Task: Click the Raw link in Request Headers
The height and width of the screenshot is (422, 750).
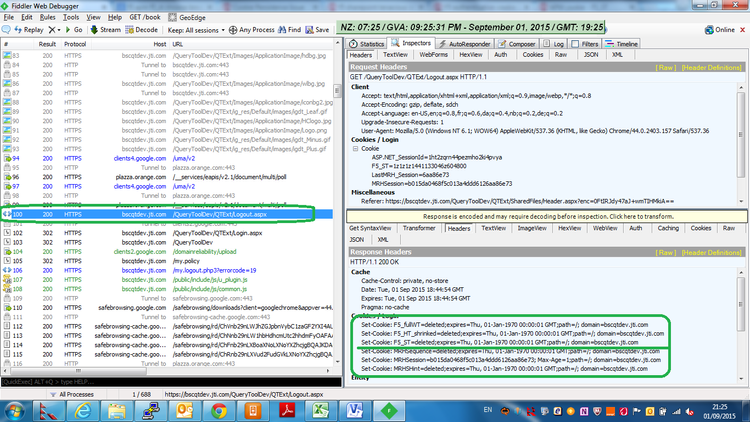Action: (665, 66)
